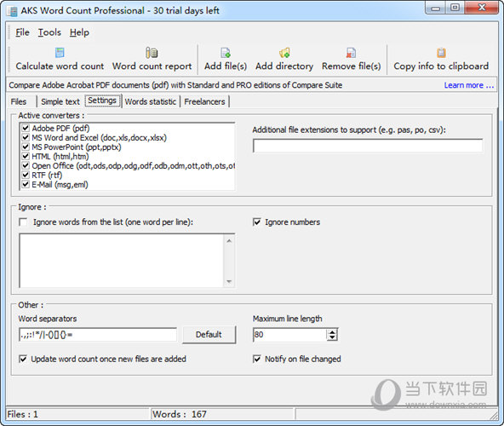504x426 pixels.
Task: Click into the ignore words list box
Action: 122,261
